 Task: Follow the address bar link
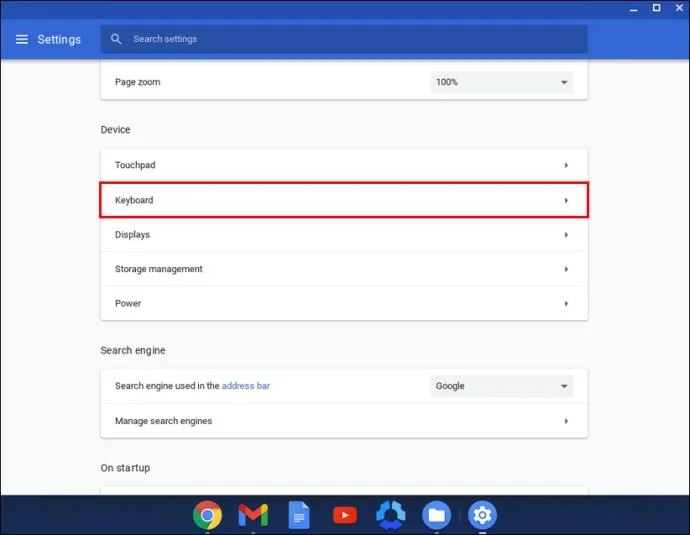tap(246, 386)
